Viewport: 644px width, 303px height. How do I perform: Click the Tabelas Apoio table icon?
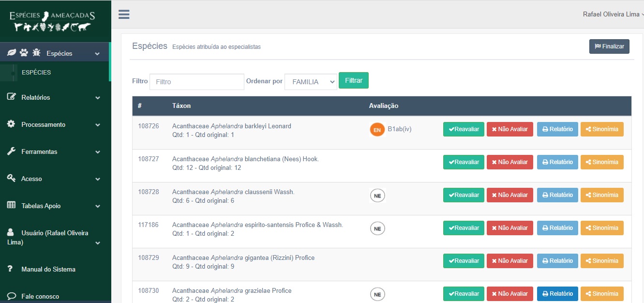click(11, 206)
